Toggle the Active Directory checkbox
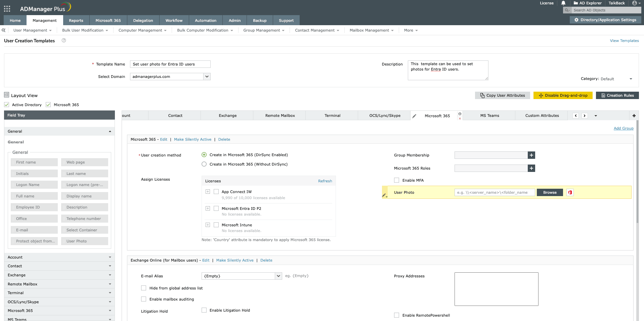Screen dimensions: 644x321 coord(7,105)
